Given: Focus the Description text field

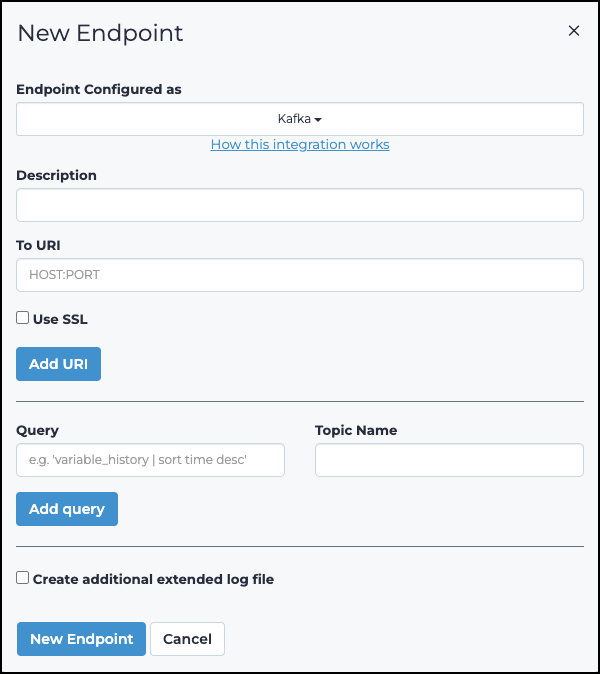Looking at the screenshot, I should point(300,205).
